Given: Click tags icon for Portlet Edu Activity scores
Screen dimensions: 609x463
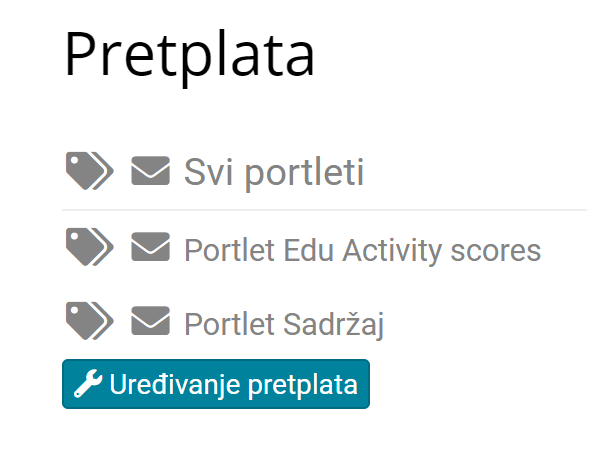Looking at the screenshot, I should (90, 247).
